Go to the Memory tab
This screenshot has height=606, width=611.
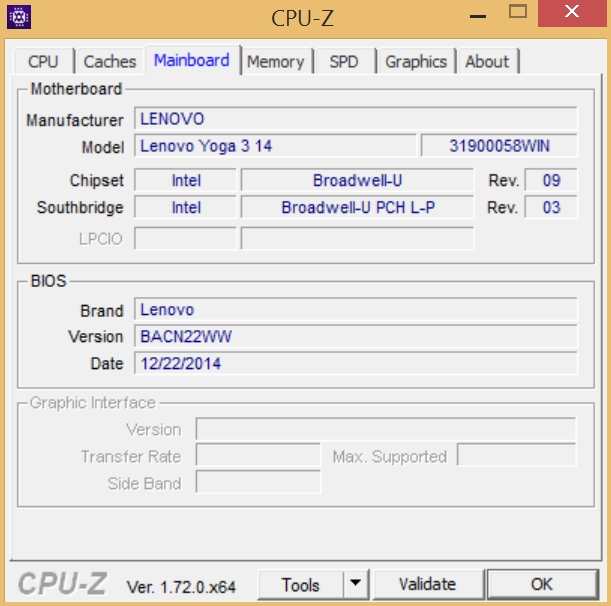click(x=276, y=61)
